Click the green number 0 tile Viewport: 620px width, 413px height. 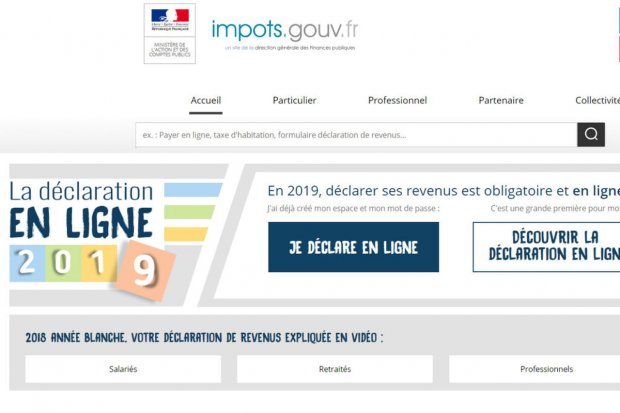pos(63,263)
